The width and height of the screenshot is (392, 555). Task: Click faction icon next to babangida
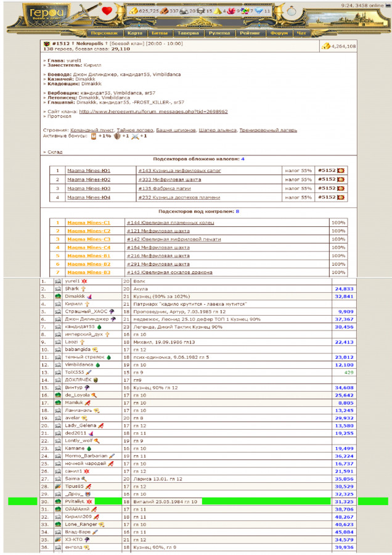point(95,350)
